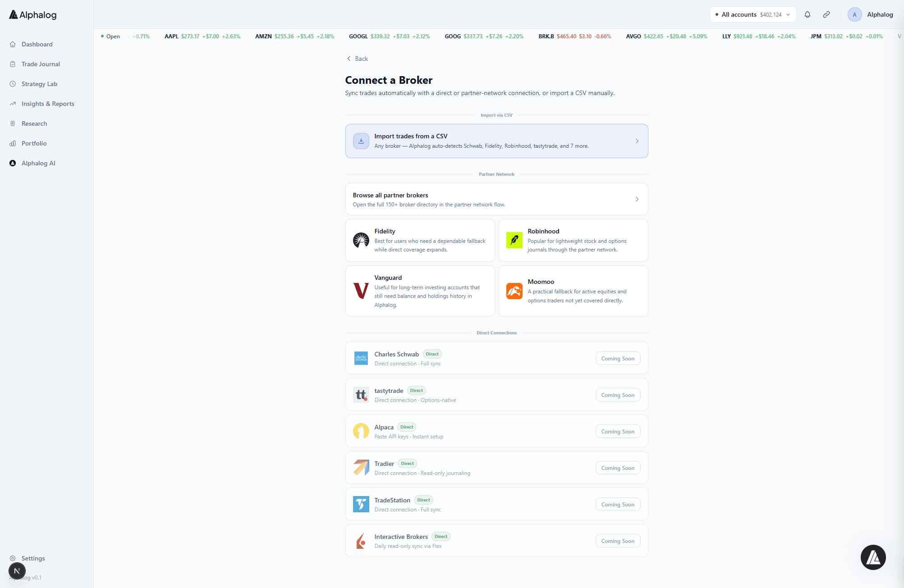This screenshot has width=904, height=588.
Task: Select the Robinhood partner card title
Action: [543, 231]
